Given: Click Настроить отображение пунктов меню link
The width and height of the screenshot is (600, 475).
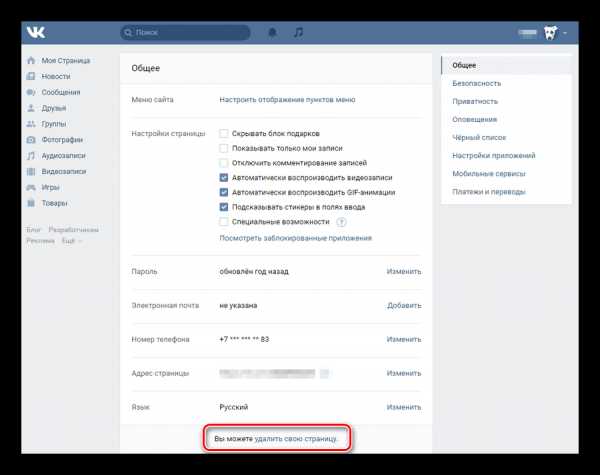Looking at the screenshot, I should pyautogui.click(x=287, y=100).
